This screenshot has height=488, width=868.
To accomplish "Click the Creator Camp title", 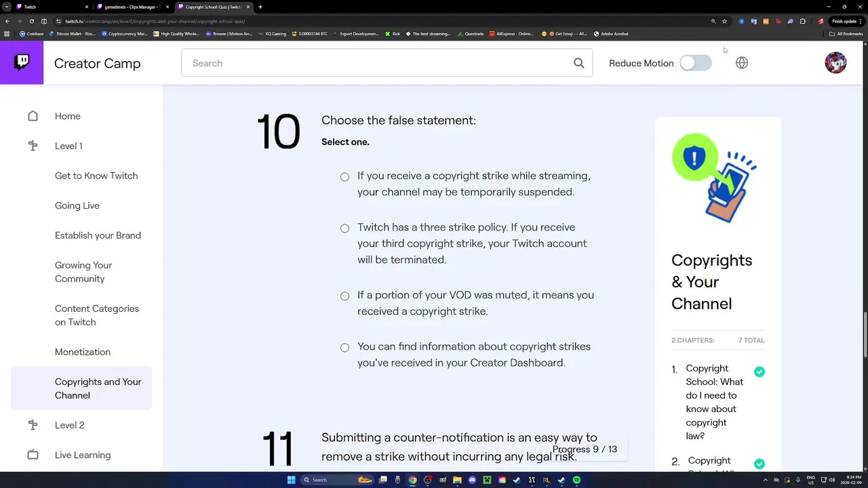I will coord(97,63).
